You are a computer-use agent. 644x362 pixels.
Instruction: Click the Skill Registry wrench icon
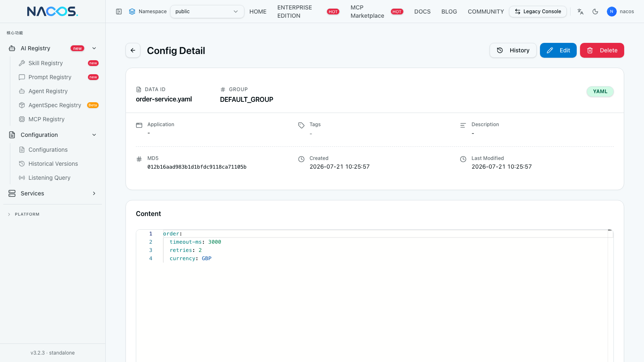pos(22,63)
